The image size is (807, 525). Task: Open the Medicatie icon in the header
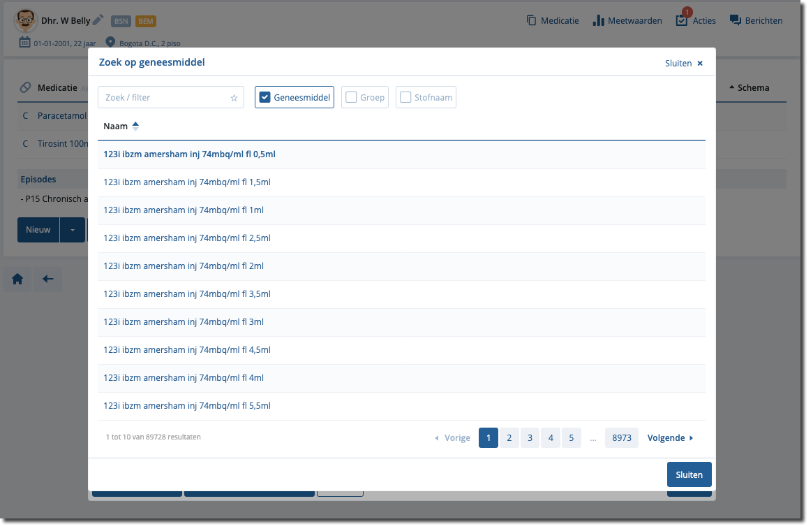(531, 20)
